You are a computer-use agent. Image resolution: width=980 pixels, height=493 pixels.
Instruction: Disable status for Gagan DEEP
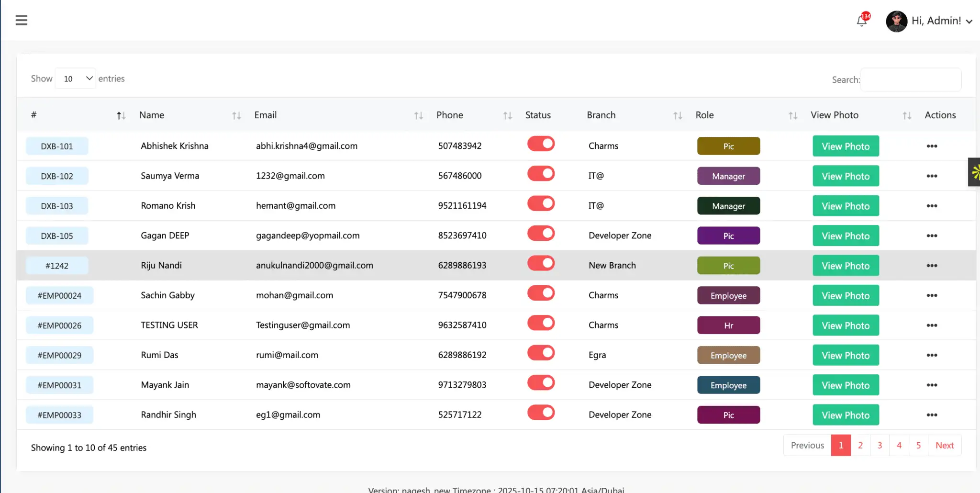(x=541, y=234)
